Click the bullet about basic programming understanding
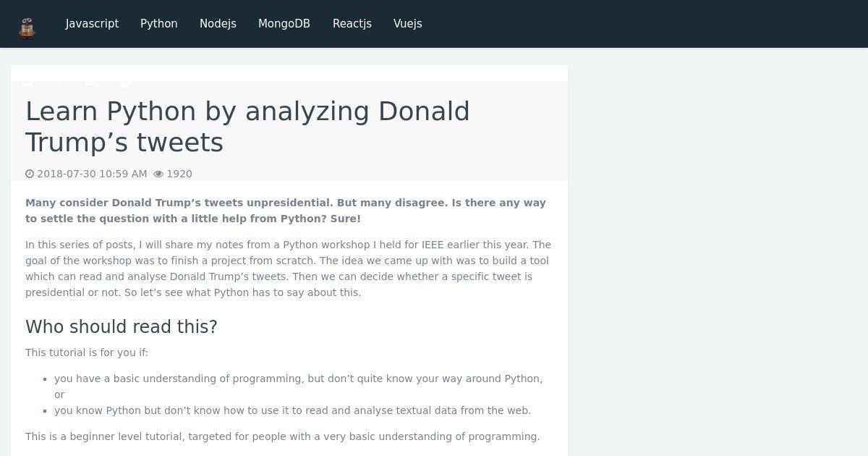This screenshot has height=456, width=868. coord(298,387)
